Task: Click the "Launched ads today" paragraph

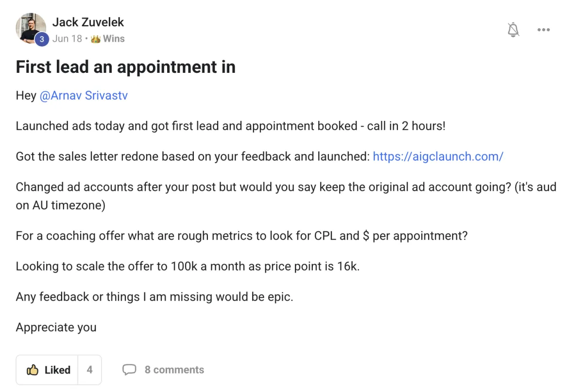Action: tap(230, 126)
